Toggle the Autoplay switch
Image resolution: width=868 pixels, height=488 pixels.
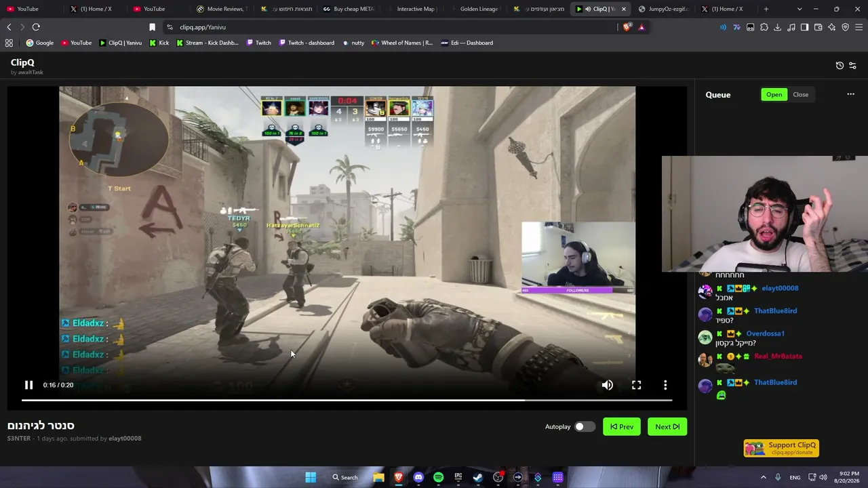pyautogui.click(x=585, y=426)
